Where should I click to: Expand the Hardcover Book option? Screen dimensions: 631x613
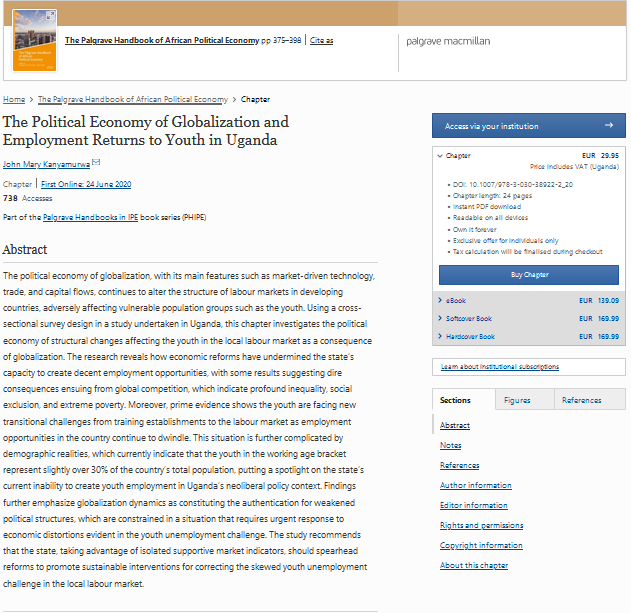pos(441,337)
